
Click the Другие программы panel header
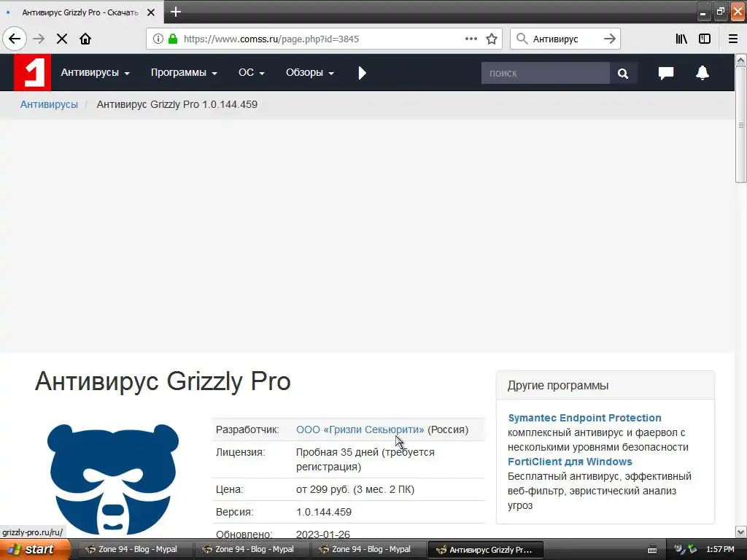pos(605,385)
